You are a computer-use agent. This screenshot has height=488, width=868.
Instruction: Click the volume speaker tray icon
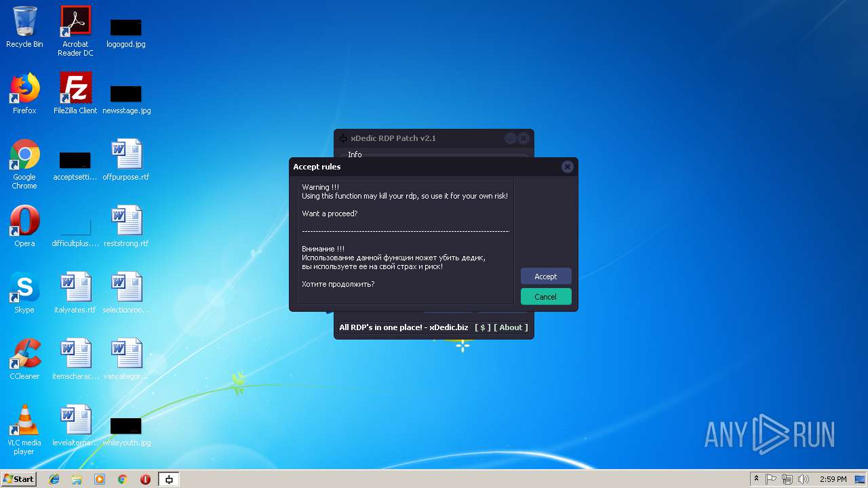pos(804,479)
